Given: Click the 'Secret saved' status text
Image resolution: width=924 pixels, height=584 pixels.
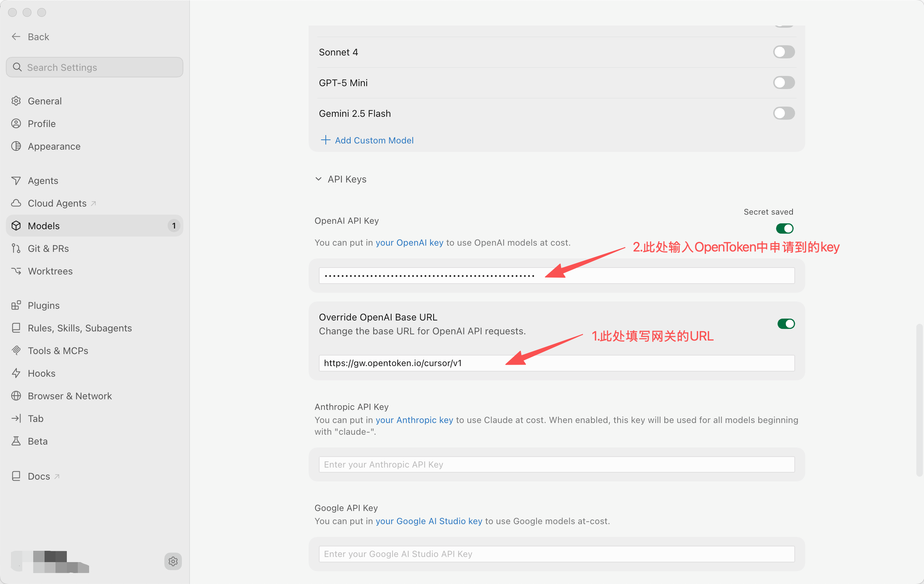Looking at the screenshot, I should click(x=768, y=212).
